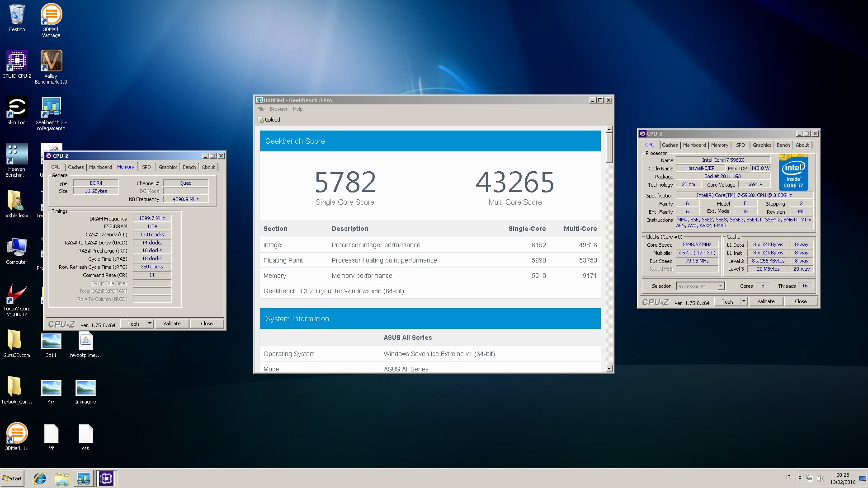The width and height of the screenshot is (868, 488).
Task: Expand Tools dropdown arrow in right CPU-Z window
Action: click(744, 301)
